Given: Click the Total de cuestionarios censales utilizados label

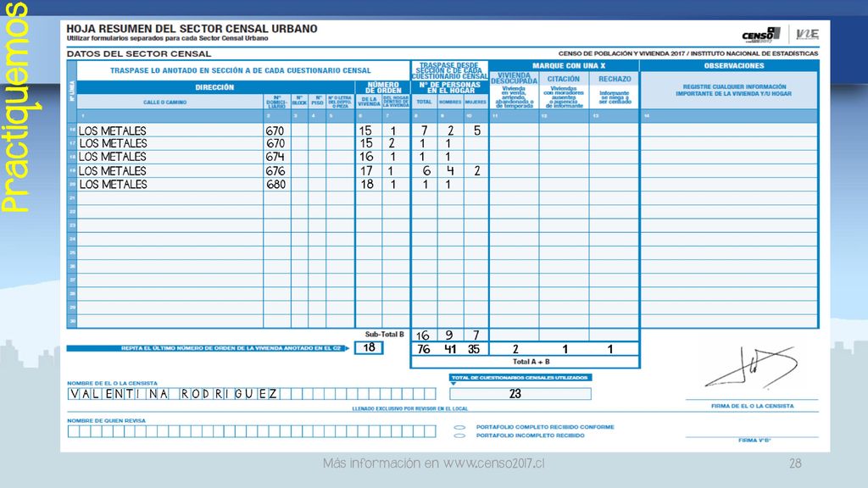Looking at the screenshot, I should tap(520, 377).
